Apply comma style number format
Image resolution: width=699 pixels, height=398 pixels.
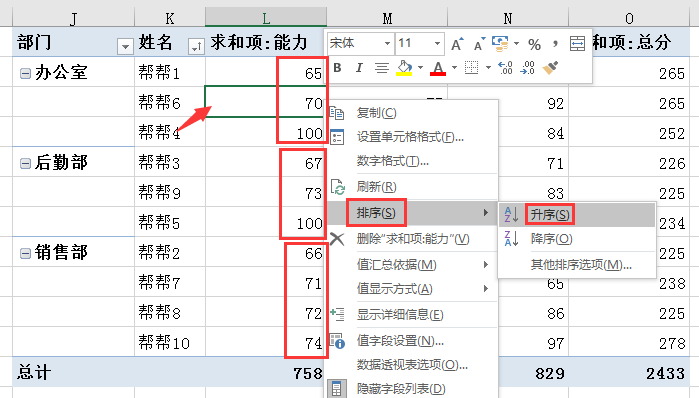555,44
